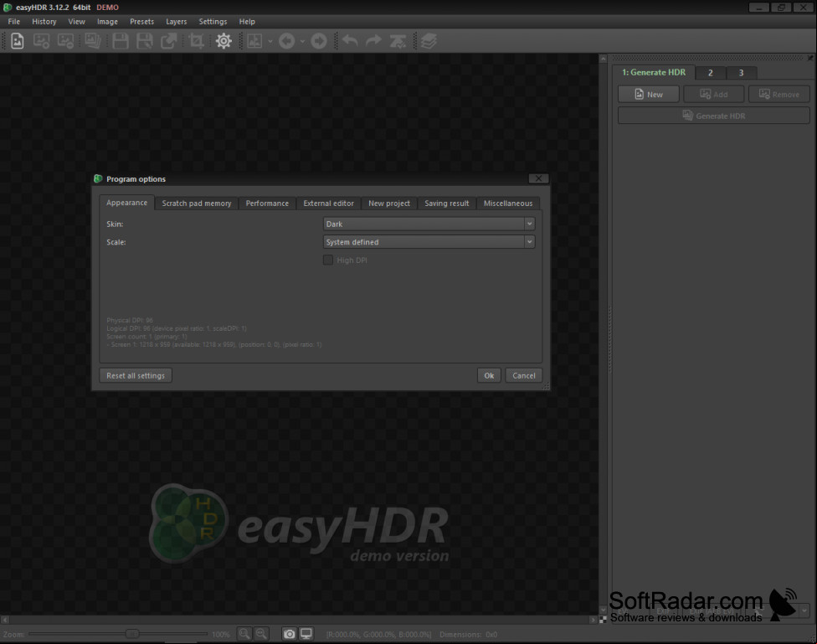Click Cancel in Program options
817x644 pixels.
(524, 375)
